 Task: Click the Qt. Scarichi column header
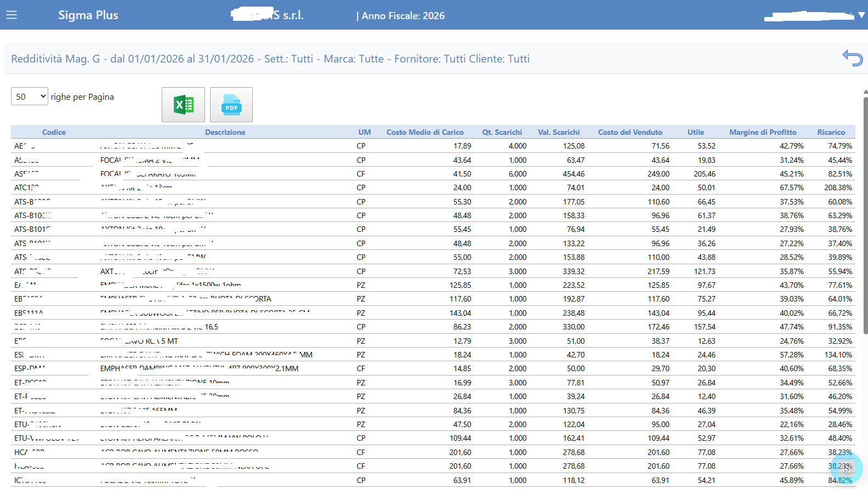click(502, 132)
